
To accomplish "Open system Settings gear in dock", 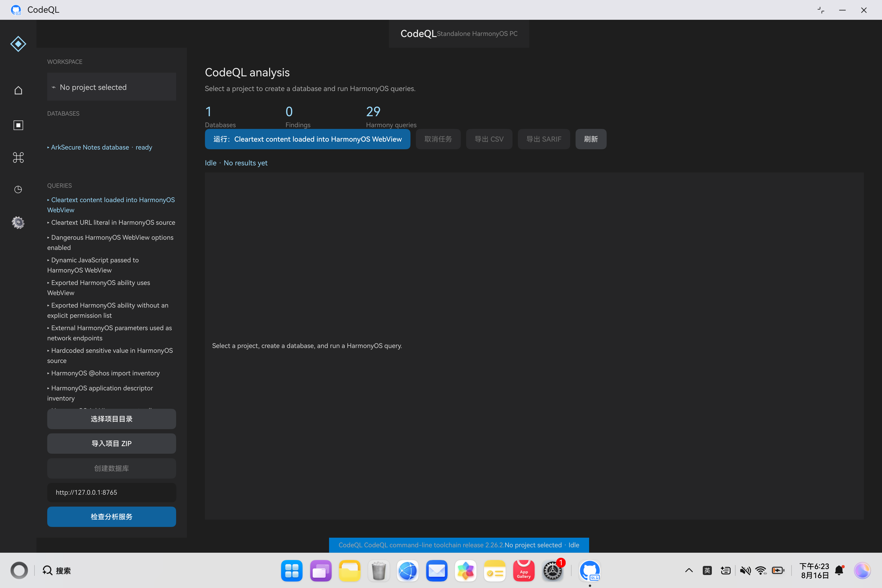I will pyautogui.click(x=553, y=571).
